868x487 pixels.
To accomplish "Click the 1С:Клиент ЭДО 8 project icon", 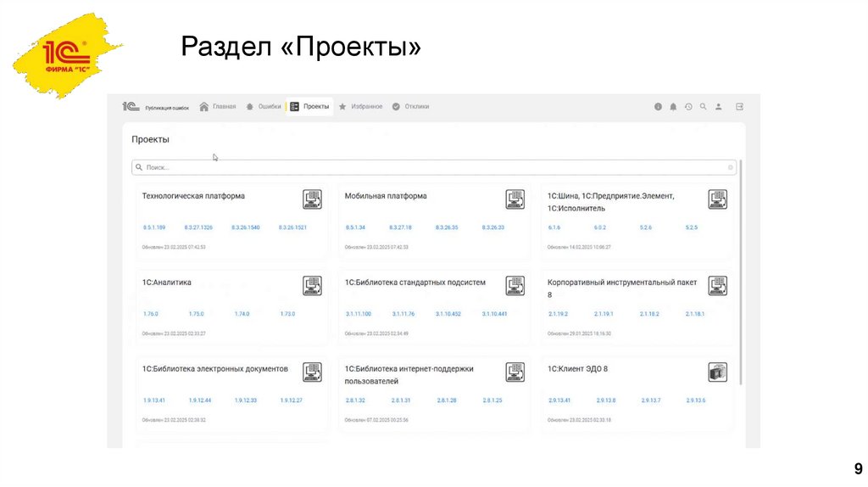I will click(x=717, y=372).
